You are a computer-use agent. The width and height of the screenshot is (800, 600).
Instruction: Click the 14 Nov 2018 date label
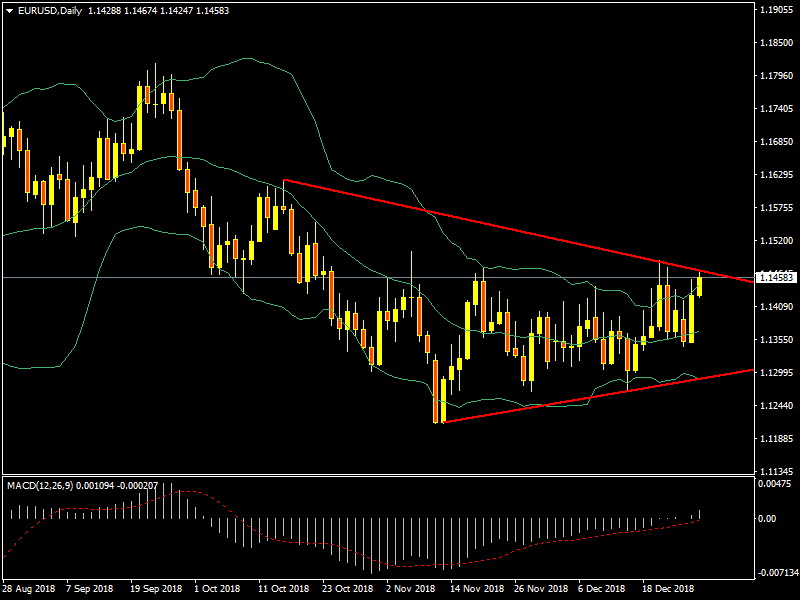(473, 589)
